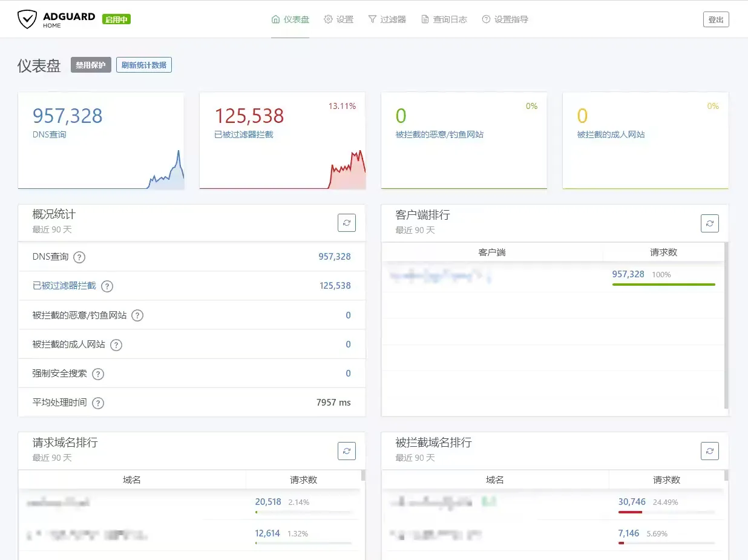748x560 pixels.
Task: Open the 设置 dropdown menu
Action: 338,19
